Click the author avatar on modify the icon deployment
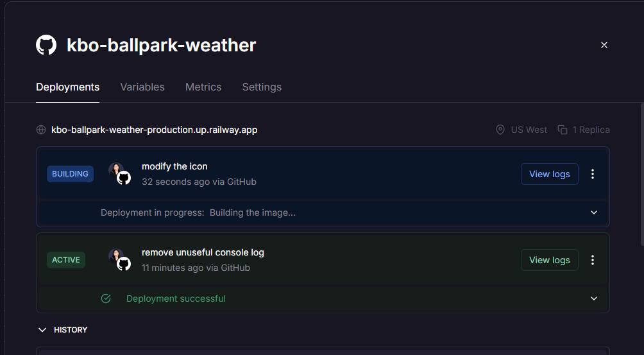 click(115, 169)
